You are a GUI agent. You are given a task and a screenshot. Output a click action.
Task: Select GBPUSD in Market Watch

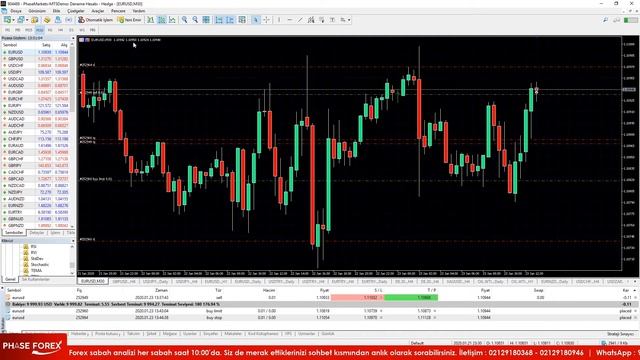coord(36,59)
